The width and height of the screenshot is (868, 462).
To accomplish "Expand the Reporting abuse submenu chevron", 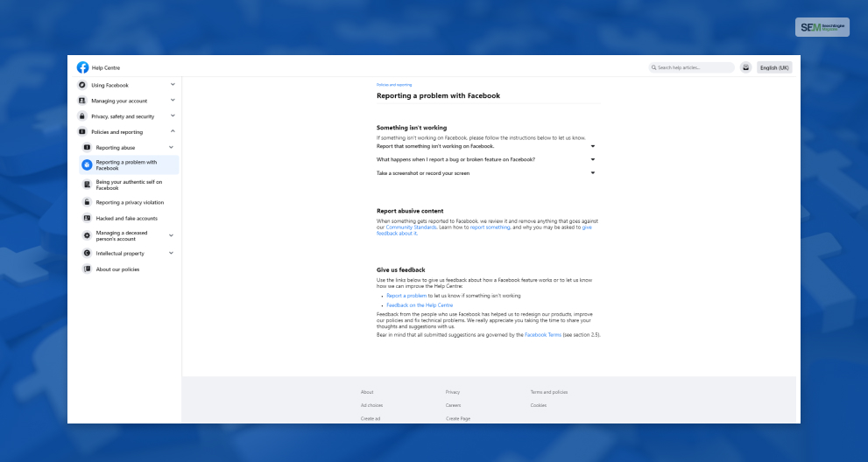I will (x=171, y=147).
